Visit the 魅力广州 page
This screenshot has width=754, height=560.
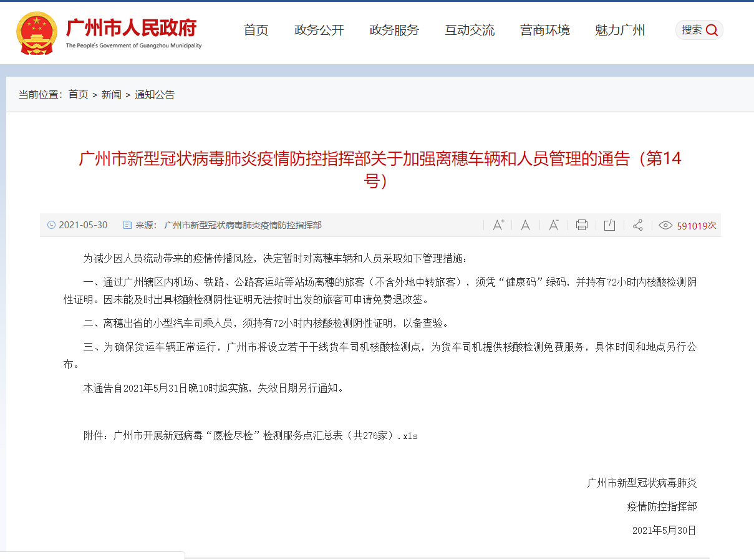pos(620,30)
